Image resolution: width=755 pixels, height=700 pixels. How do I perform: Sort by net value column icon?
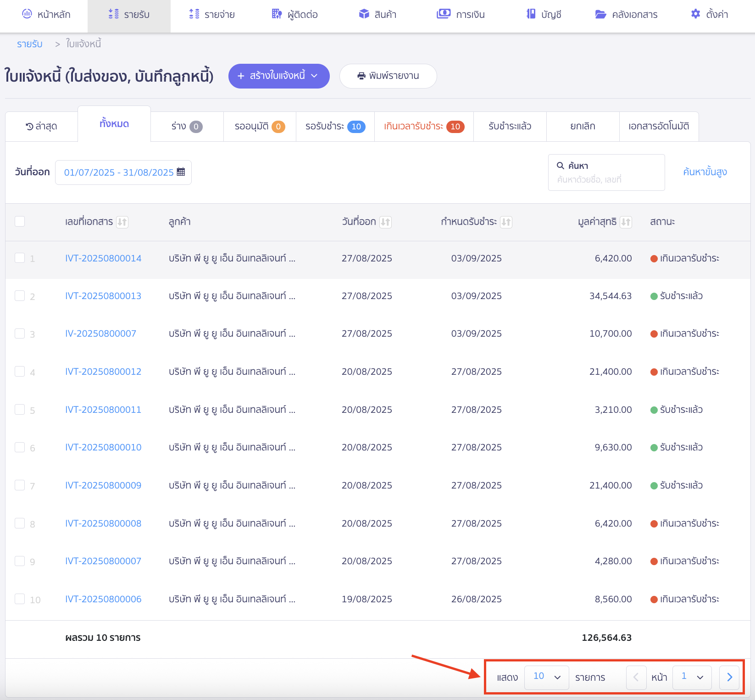(x=626, y=222)
